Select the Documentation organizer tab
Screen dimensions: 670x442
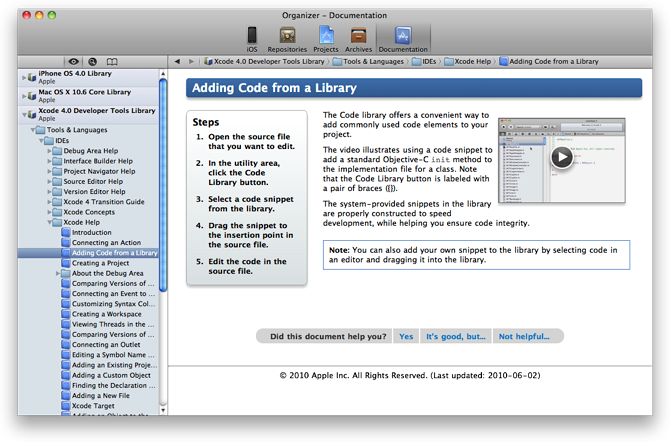(403, 39)
